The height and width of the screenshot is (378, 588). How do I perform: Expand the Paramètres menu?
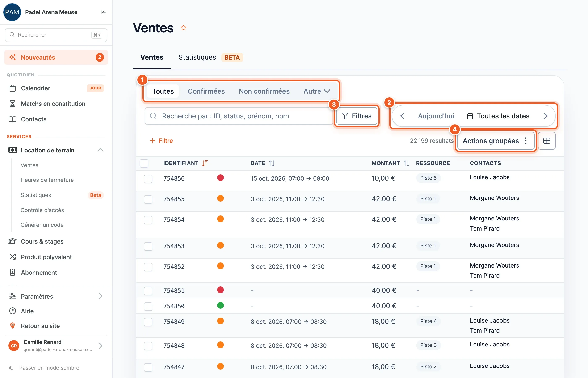56,296
